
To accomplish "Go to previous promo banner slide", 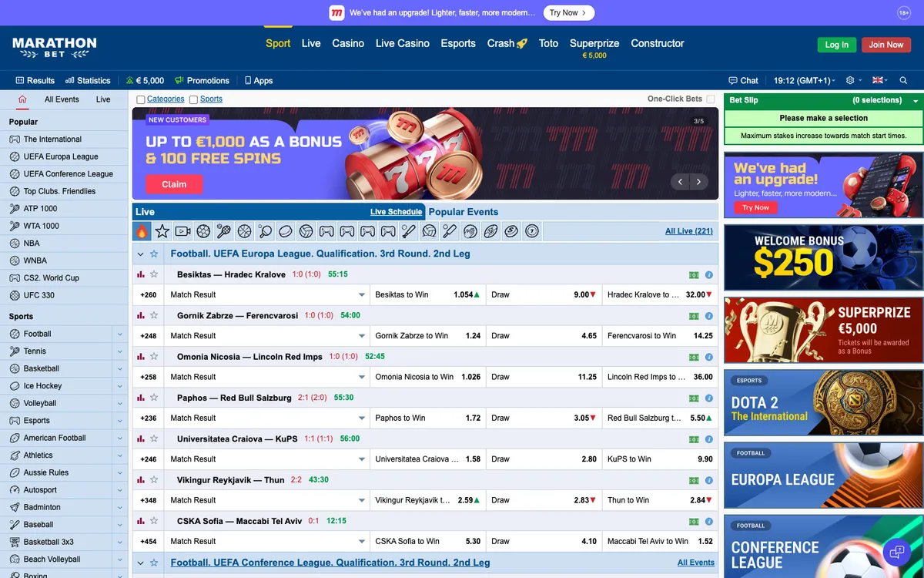I will (x=679, y=182).
